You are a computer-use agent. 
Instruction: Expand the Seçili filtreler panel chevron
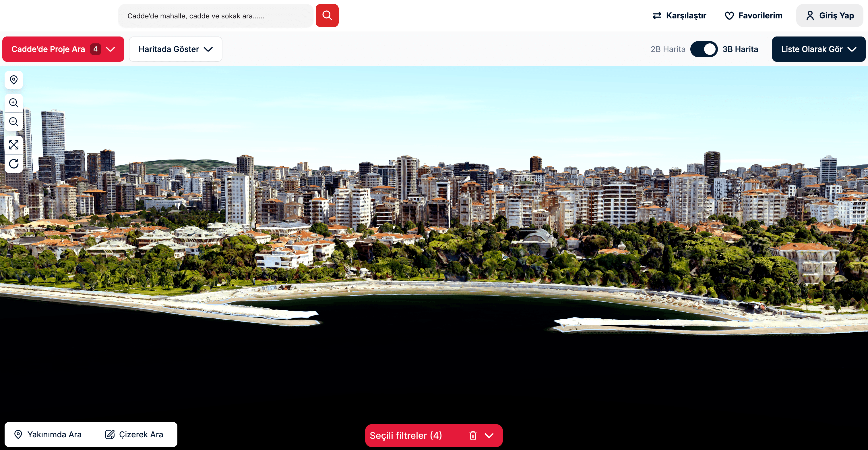pyautogui.click(x=490, y=436)
